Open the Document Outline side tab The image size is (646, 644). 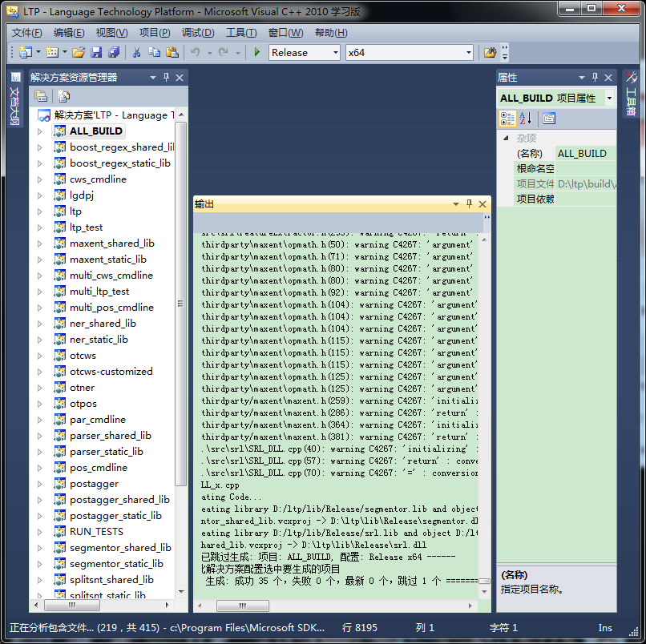[15, 99]
